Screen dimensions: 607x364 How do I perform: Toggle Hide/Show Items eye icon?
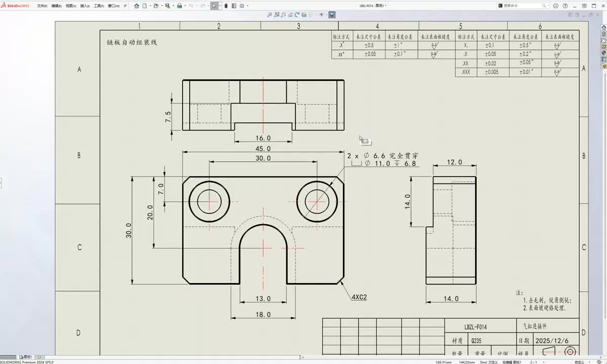322,15
